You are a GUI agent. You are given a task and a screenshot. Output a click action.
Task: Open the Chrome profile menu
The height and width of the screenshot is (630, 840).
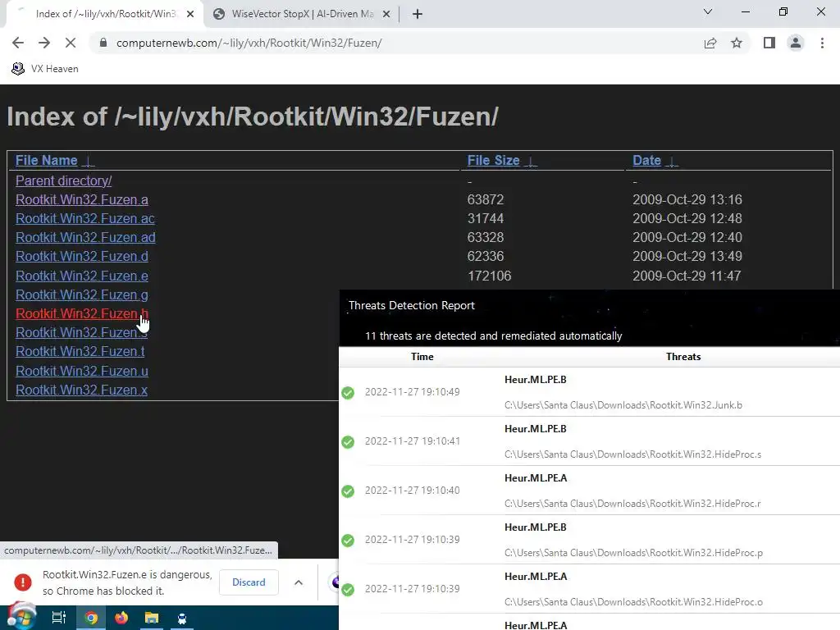(796, 43)
